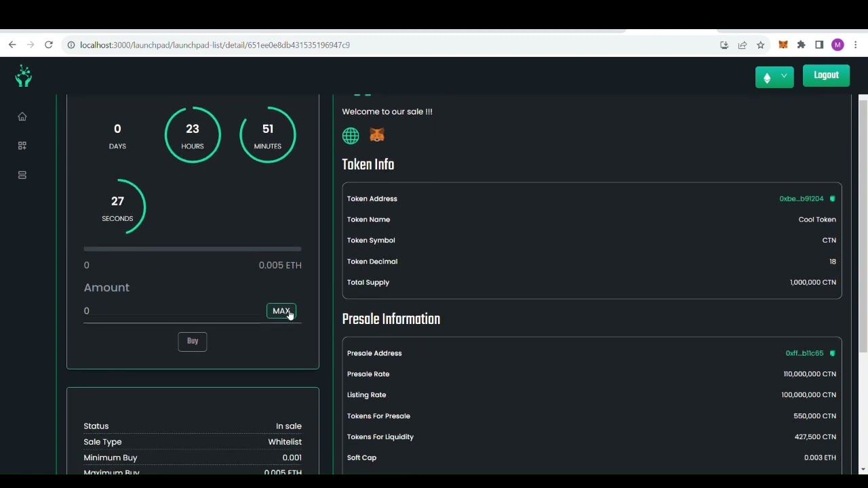868x488 pixels.
Task: Click the 110,000,000 CTN presale rate value
Action: [810, 374]
